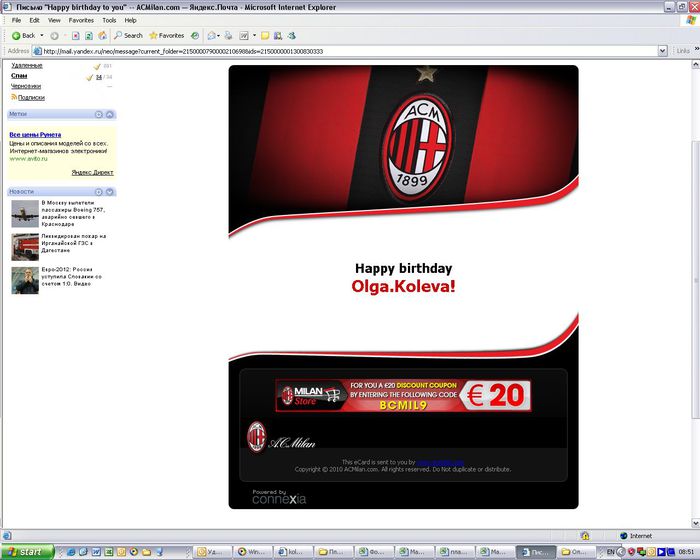This screenshot has height=560, width=700.
Task: Click the www.avito.ru ad address
Action: (x=28, y=159)
